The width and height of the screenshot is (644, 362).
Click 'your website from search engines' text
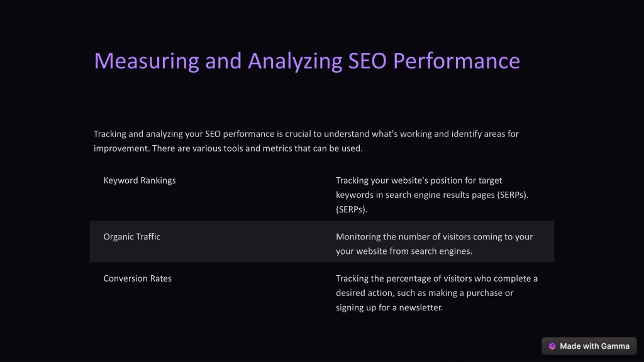[404, 251]
